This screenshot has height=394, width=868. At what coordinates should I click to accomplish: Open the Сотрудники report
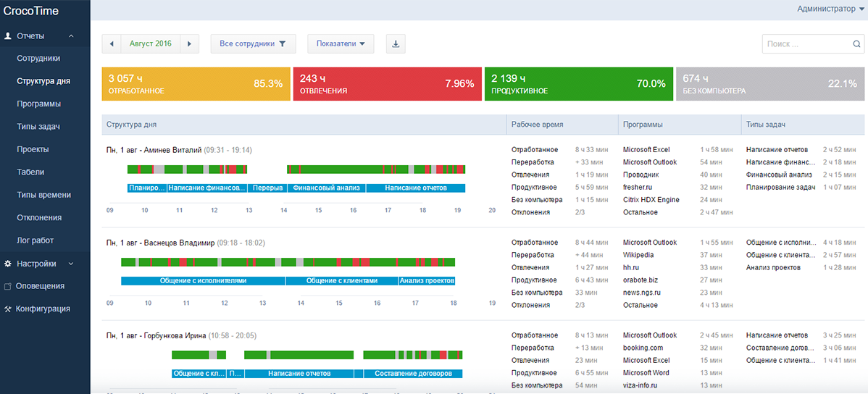coord(38,58)
